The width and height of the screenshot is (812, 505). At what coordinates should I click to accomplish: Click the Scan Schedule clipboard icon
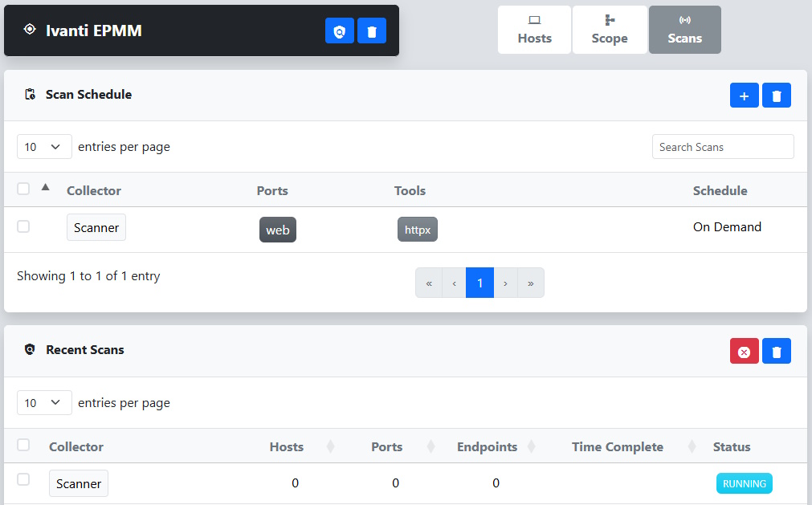click(30, 94)
